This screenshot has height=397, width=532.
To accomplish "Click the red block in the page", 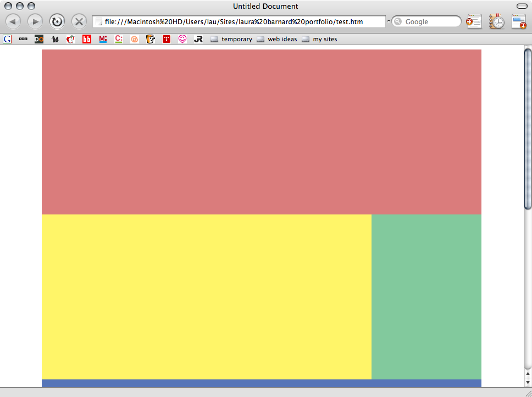I will point(261,132).
